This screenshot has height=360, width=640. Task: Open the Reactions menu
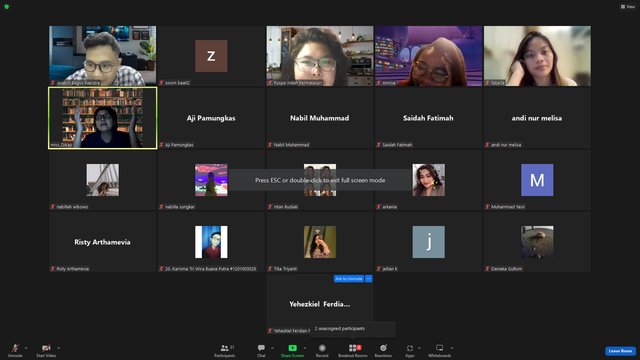pyautogui.click(x=383, y=350)
